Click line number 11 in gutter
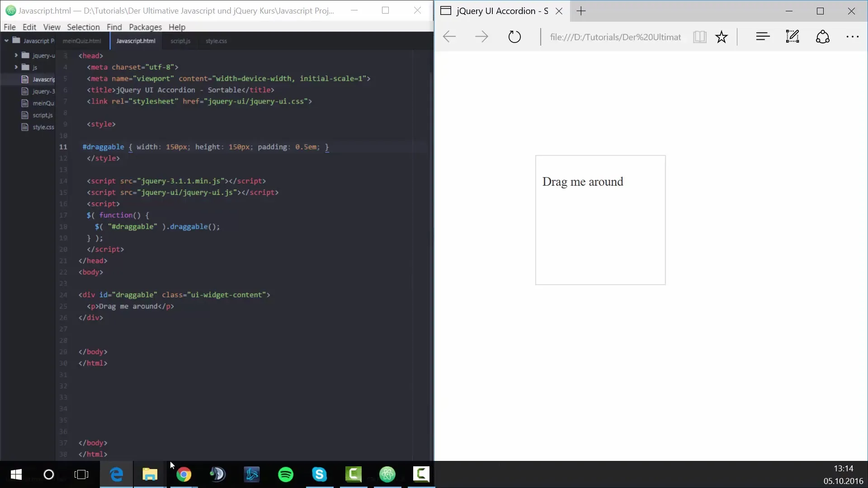This screenshot has width=868, height=488. click(x=63, y=147)
